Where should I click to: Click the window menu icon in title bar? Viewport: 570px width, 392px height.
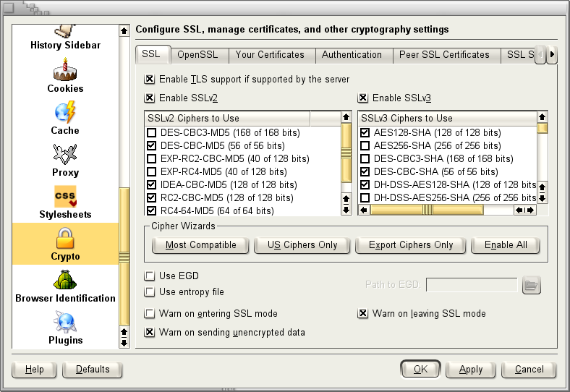tap(8, 7)
